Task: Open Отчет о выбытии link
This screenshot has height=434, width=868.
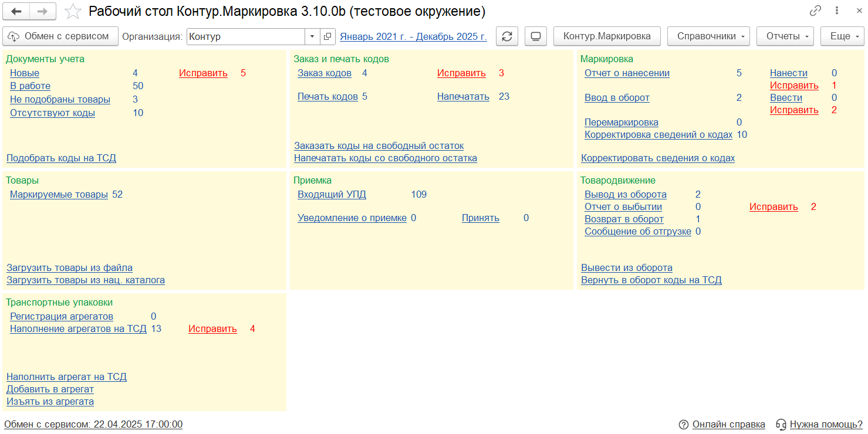Action: tap(623, 207)
